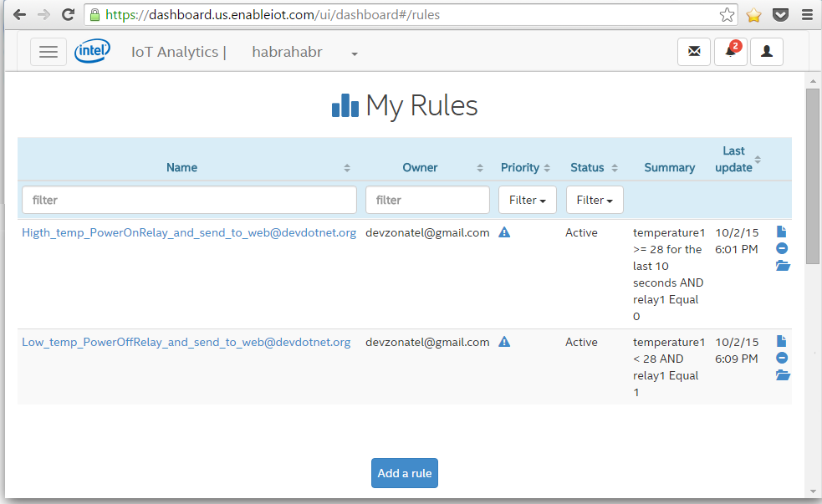Click the bar chart icon beside My Rules

[345, 105]
